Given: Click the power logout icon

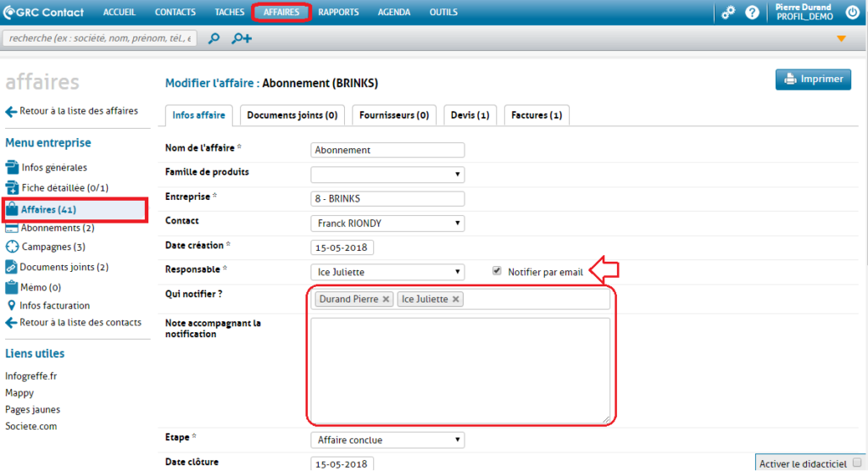Looking at the screenshot, I should (852, 13).
